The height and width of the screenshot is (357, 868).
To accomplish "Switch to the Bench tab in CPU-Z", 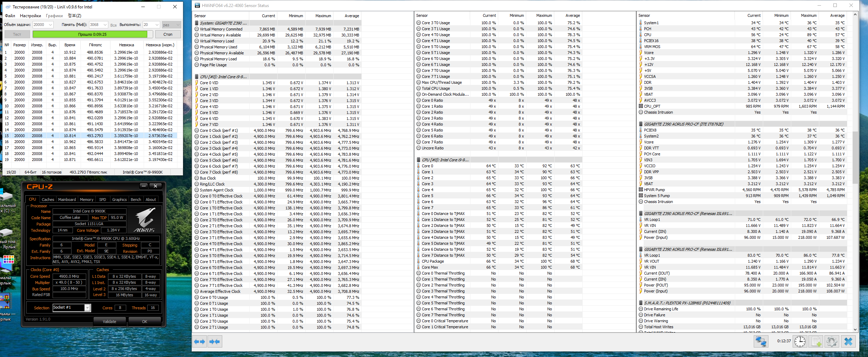I will pyautogui.click(x=136, y=200).
